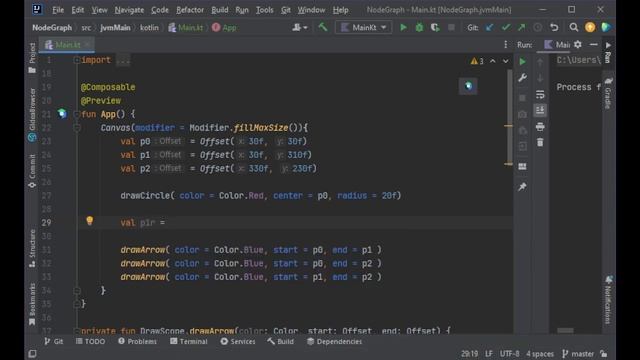
Task: Click App function breadcrumb
Action: point(224,27)
